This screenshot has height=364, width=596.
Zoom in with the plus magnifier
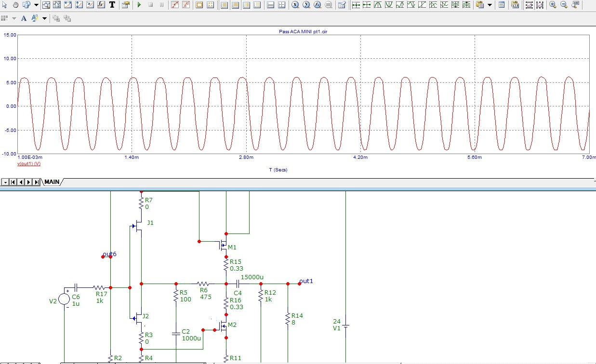point(553,5)
